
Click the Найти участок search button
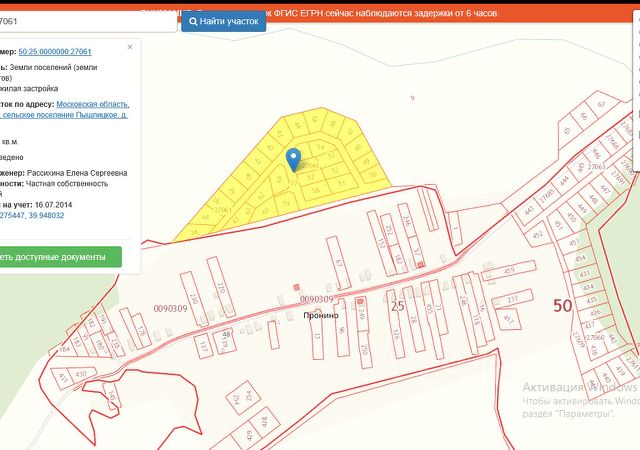[x=223, y=20]
